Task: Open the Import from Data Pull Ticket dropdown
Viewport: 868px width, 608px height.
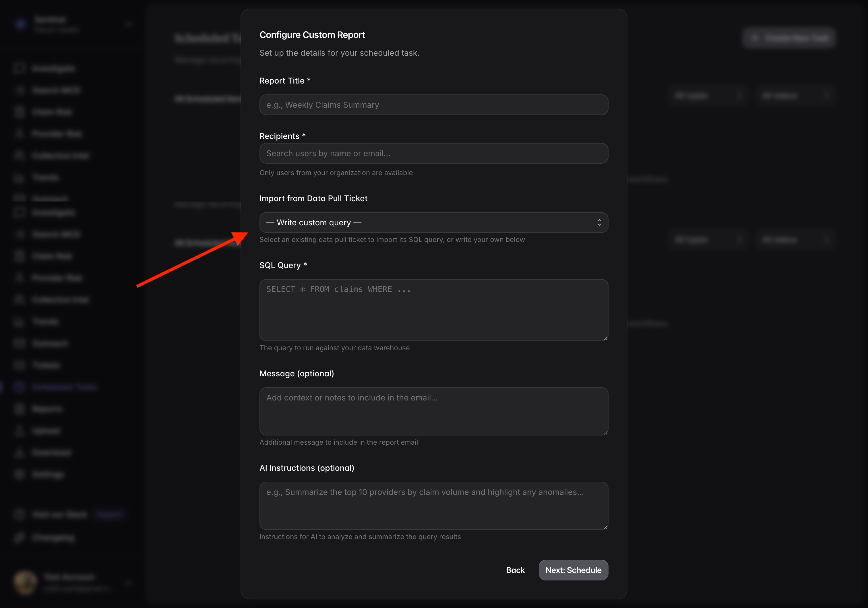Action: tap(433, 222)
